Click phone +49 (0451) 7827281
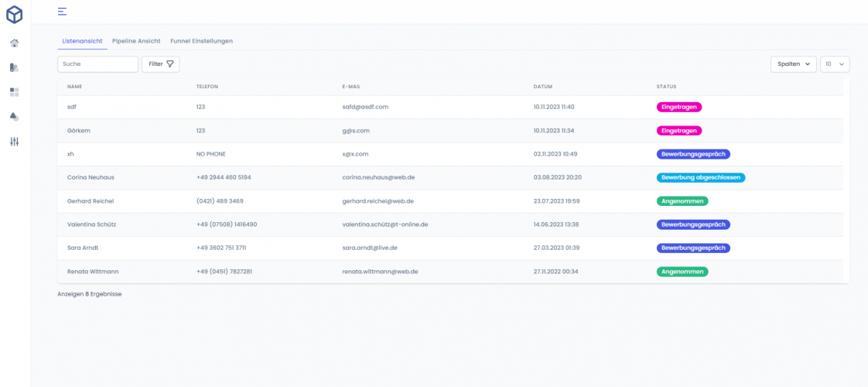Screen dimensions: 868x387 (224, 272)
